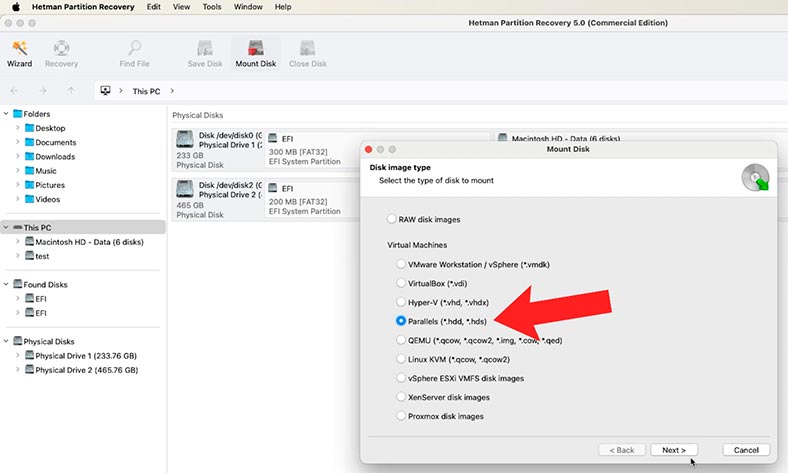Open the Tools menu
The width and height of the screenshot is (788, 473).
pos(212,7)
